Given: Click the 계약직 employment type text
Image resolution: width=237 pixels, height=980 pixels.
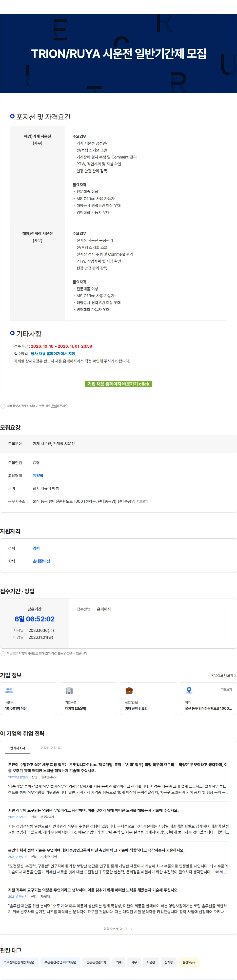Looking at the screenshot, I should (x=38, y=476).
